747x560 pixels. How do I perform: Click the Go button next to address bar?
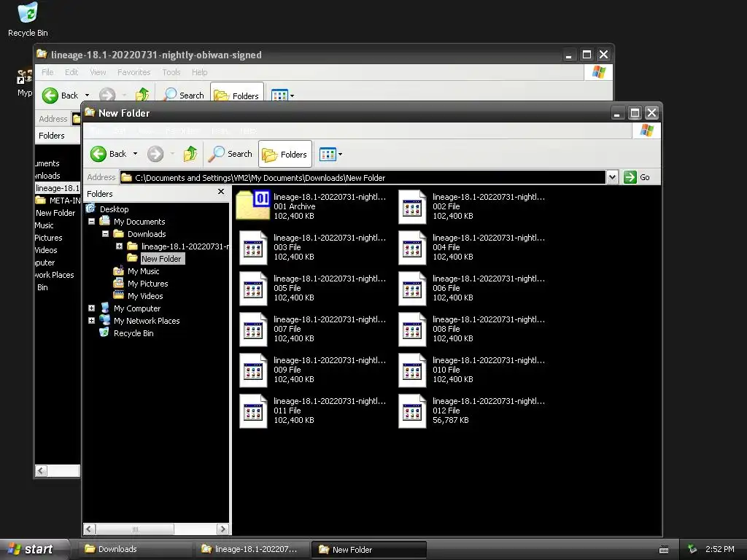(637, 177)
